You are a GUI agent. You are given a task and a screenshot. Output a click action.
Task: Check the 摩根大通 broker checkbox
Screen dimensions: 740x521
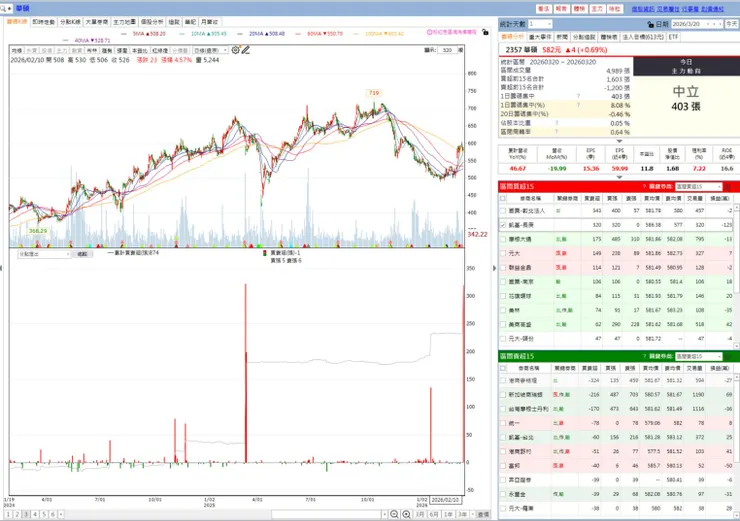tap(503, 239)
